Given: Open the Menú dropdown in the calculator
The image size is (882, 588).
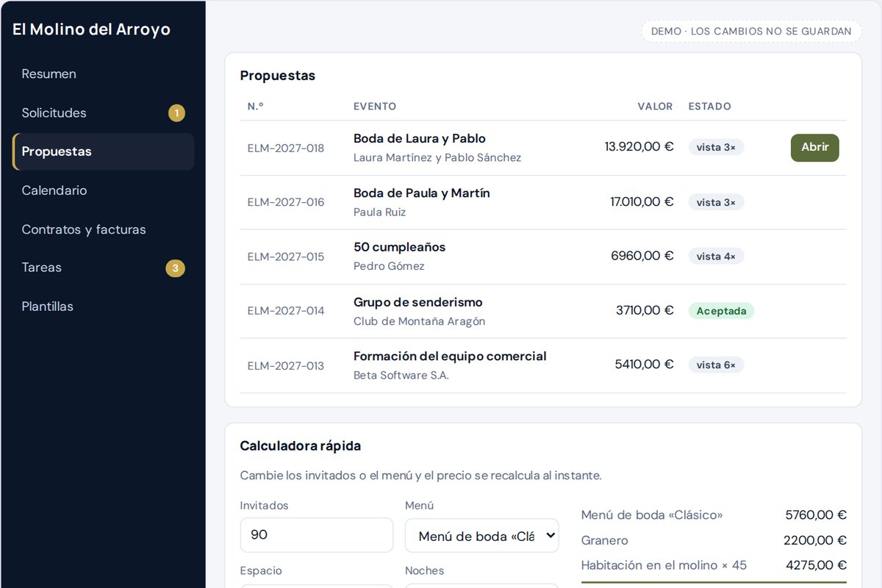Looking at the screenshot, I should [x=481, y=536].
